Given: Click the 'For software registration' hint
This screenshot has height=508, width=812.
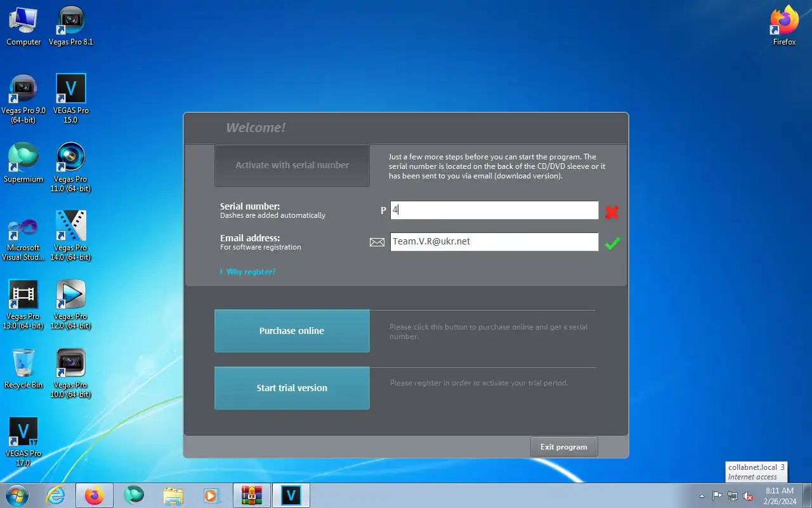Looking at the screenshot, I should click(x=261, y=247).
